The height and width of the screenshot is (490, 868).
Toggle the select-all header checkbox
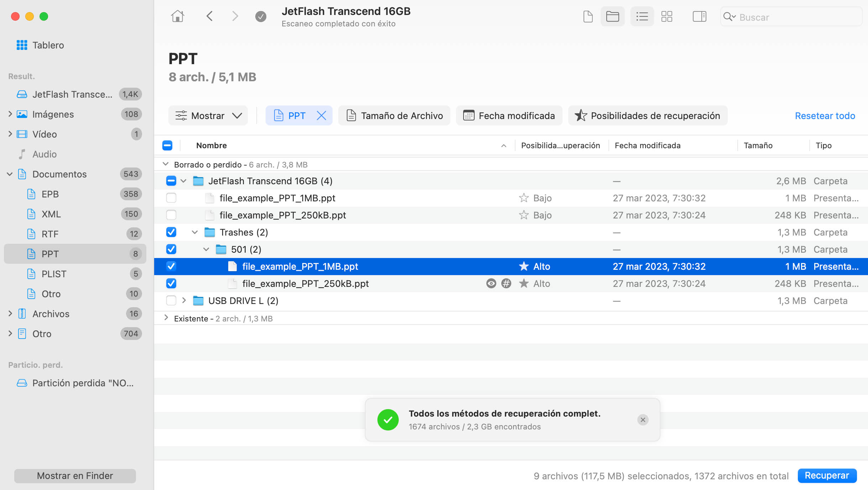tap(167, 145)
